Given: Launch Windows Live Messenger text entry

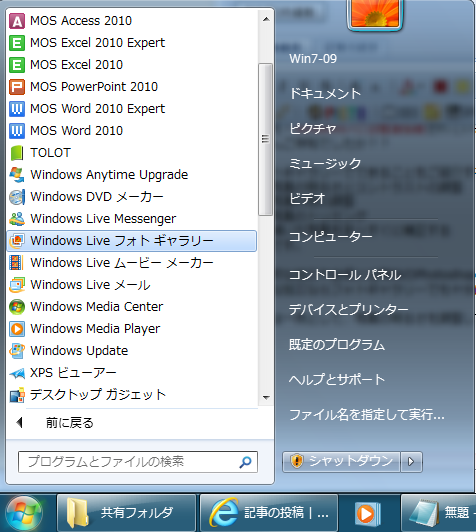Looking at the screenshot, I should [x=103, y=219].
